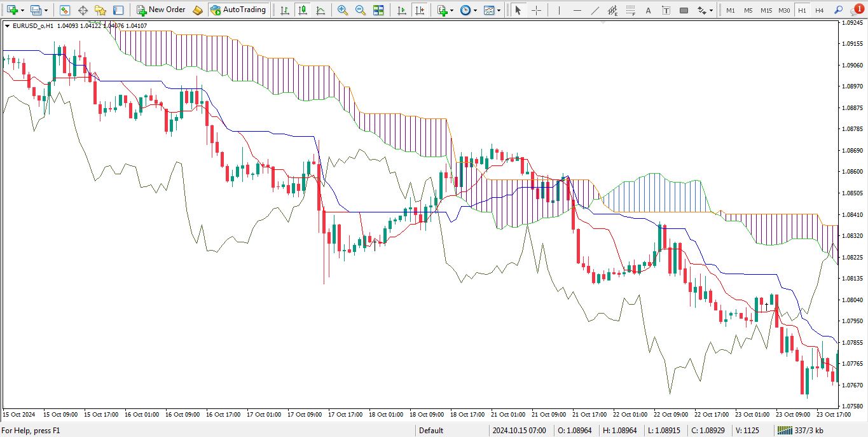
Task: Switch to the M15 timeframe
Action: pos(766,10)
